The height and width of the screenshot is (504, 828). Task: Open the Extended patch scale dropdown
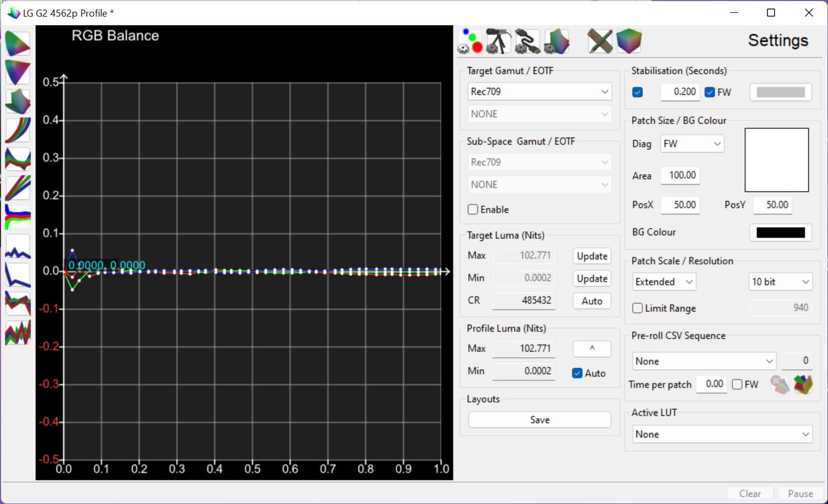664,281
